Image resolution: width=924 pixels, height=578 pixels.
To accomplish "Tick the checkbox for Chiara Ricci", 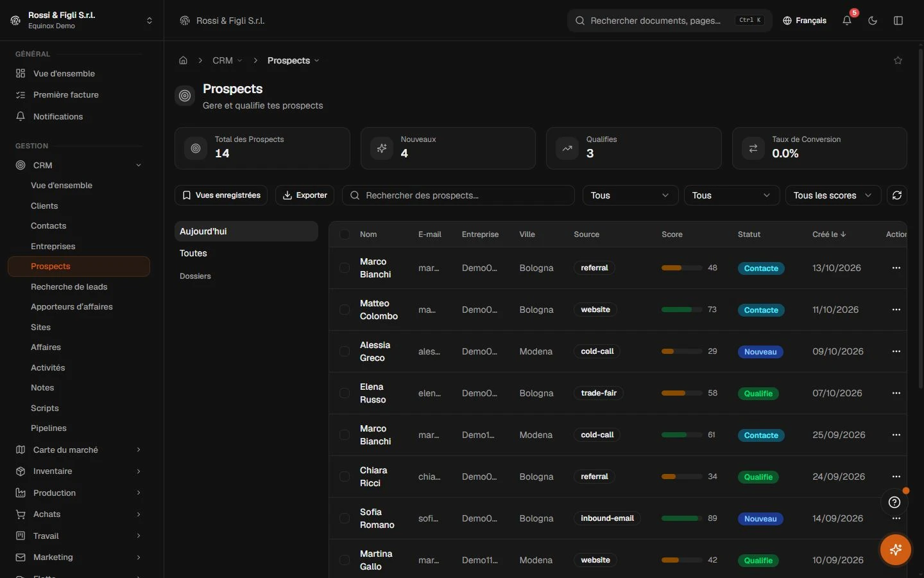I will click(x=345, y=477).
